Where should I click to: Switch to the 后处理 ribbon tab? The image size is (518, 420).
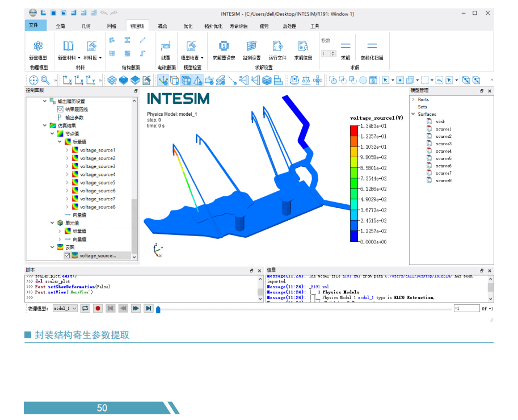pyautogui.click(x=289, y=26)
